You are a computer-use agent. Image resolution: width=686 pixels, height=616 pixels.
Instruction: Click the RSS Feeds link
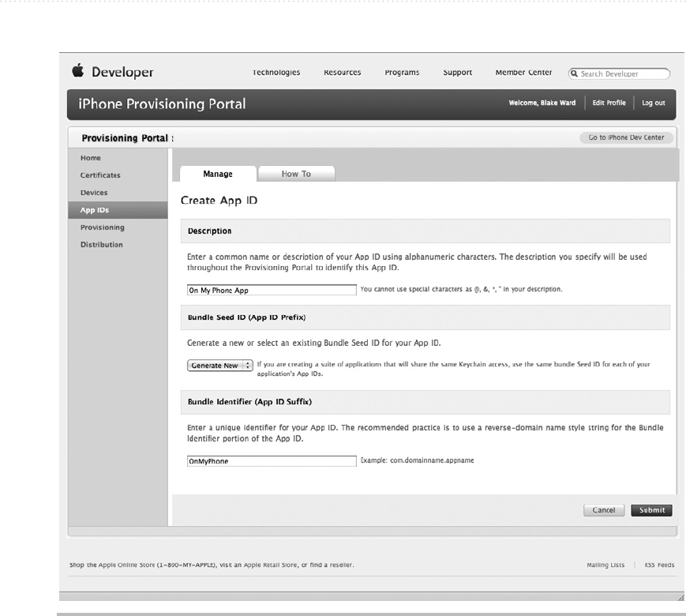(659, 565)
